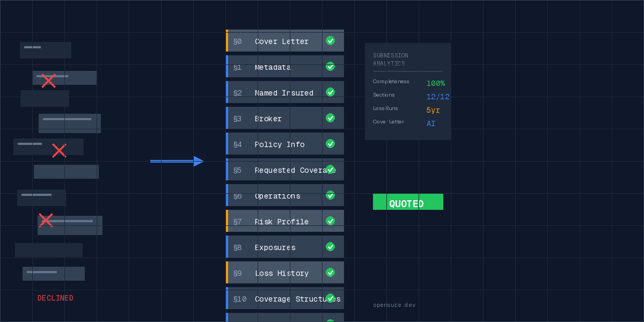The height and width of the screenshot is (322, 644).
Task: Click the 100% completeness value
Action: [435, 83]
